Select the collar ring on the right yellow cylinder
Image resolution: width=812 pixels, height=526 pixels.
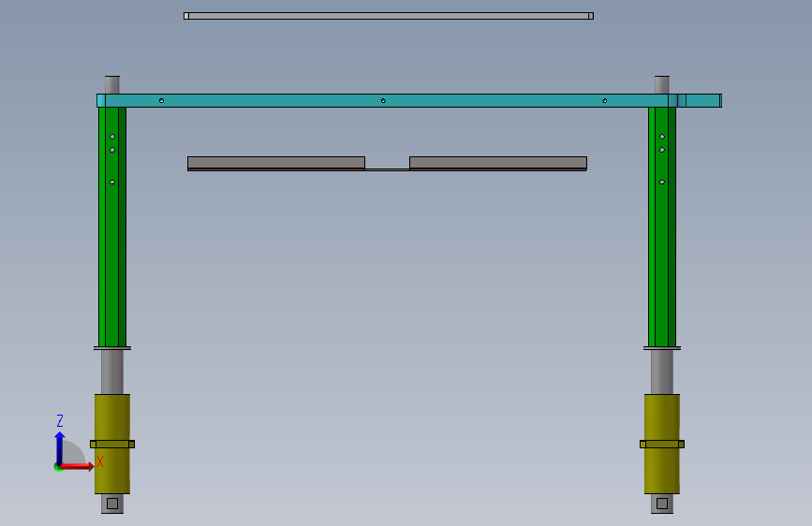pyautogui.click(x=662, y=445)
